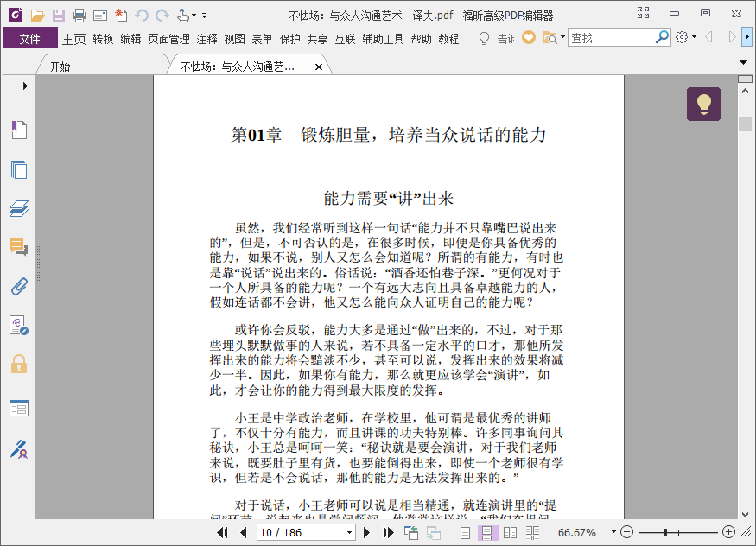The height and width of the screenshot is (546, 756).
Task: Click the previous view icon in status bar
Action: (x=411, y=532)
